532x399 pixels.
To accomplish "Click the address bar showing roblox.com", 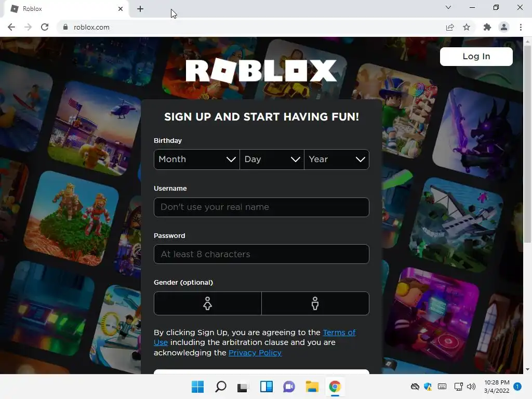I will coord(251,27).
